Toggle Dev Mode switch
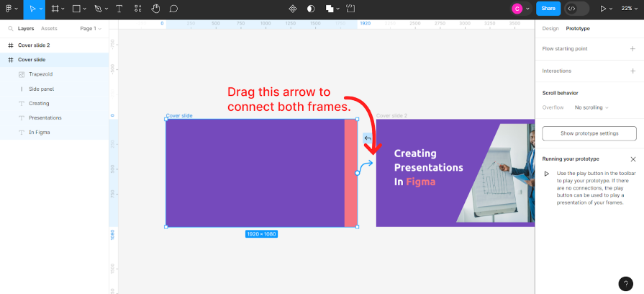 576,9
